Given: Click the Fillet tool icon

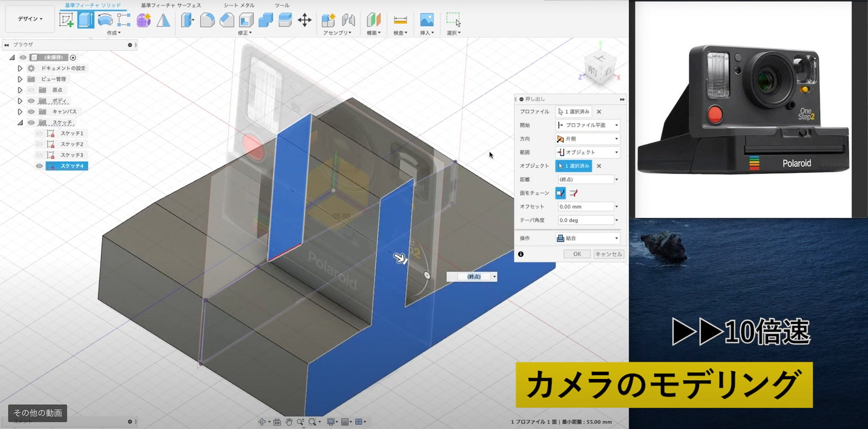Looking at the screenshot, I should pos(207,20).
